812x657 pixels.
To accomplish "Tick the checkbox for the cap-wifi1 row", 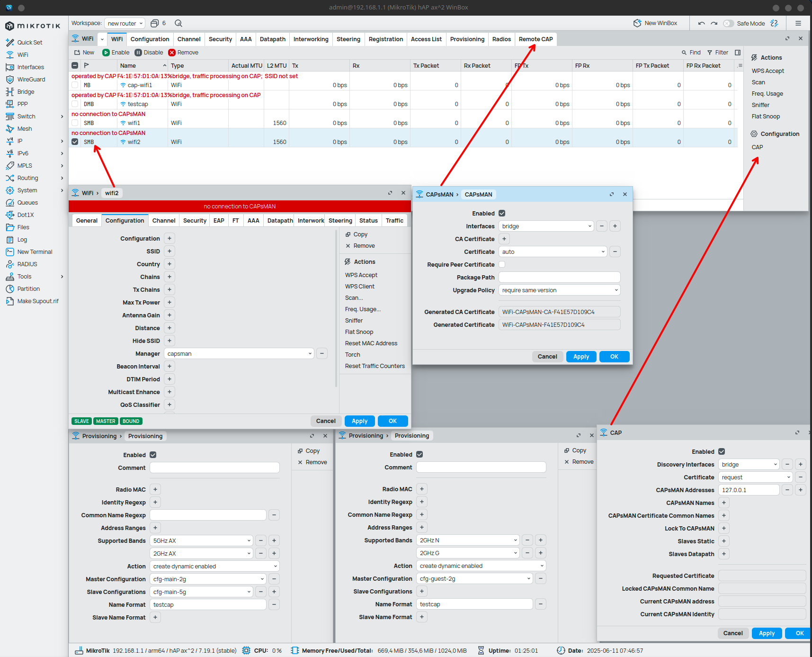I will pyautogui.click(x=75, y=85).
